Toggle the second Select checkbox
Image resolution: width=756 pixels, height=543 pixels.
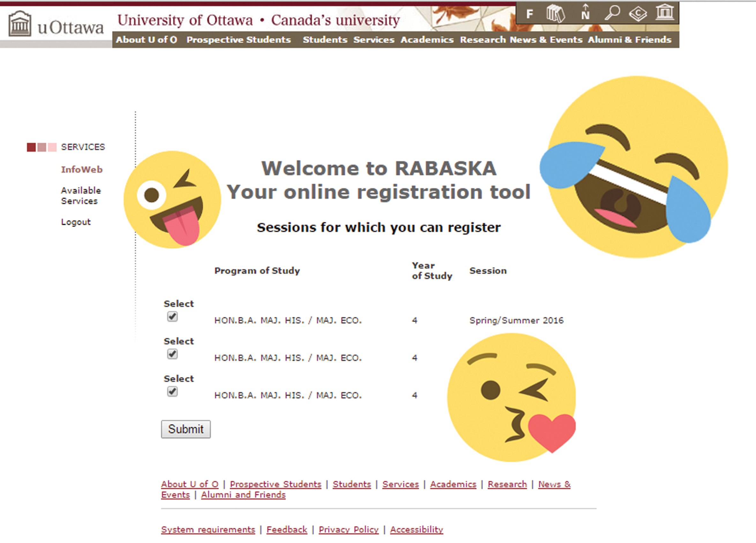tap(172, 354)
